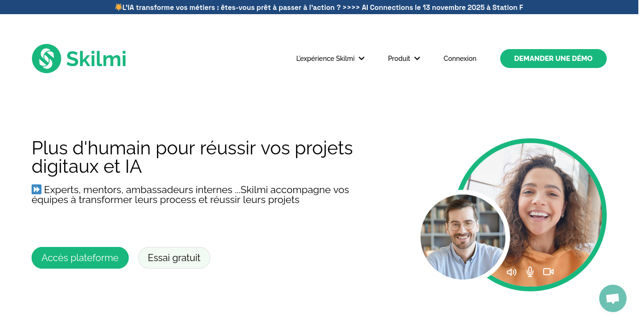The image size is (644, 322).
Task: Click 'Station F' in the banner text
Action: pos(508,8)
